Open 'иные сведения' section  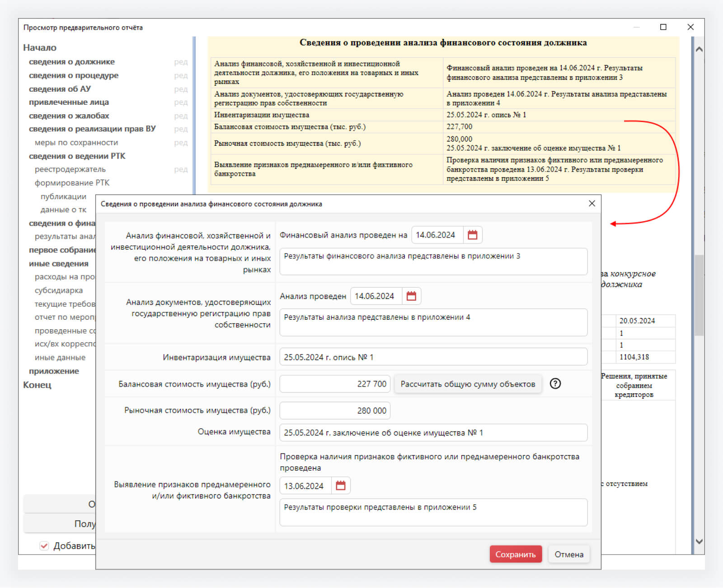59,263
